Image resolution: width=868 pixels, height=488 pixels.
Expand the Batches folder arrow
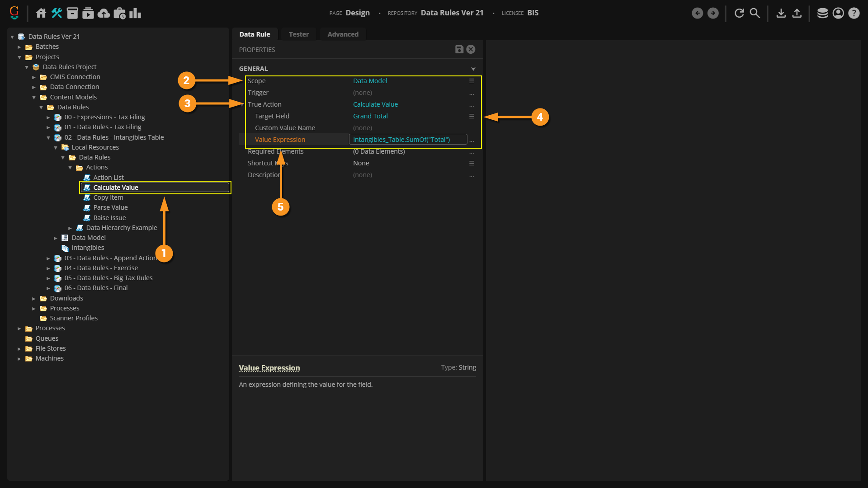(x=19, y=47)
